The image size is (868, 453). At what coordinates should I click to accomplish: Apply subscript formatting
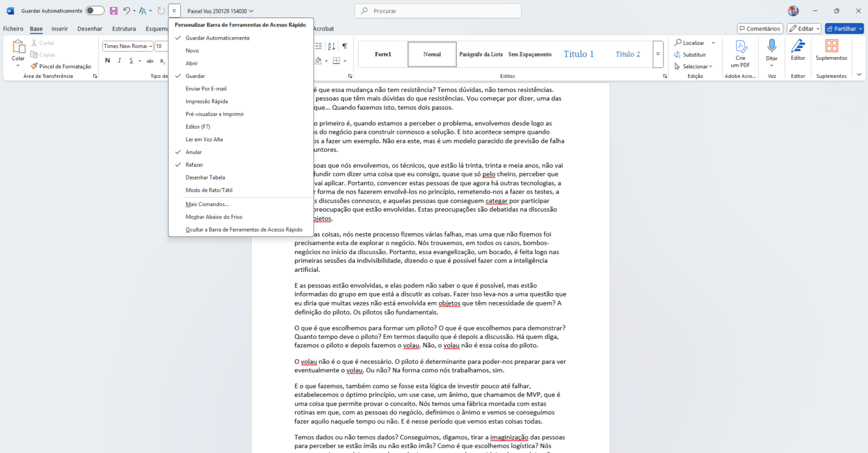[x=162, y=60]
